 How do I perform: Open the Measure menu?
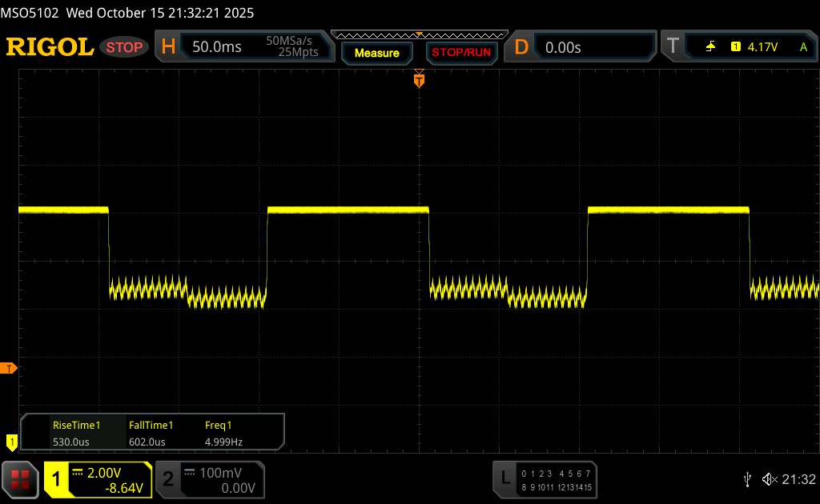point(376,53)
